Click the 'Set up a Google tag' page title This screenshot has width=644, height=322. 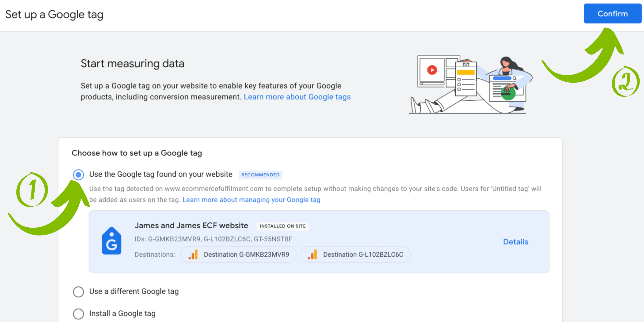coord(54,14)
